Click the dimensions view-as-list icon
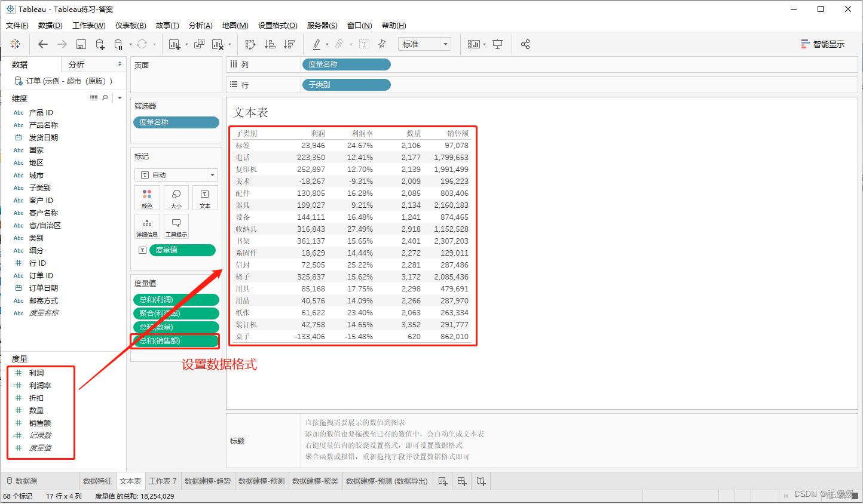The width and height of the screenshot is (863, 504). pos(94,98)
